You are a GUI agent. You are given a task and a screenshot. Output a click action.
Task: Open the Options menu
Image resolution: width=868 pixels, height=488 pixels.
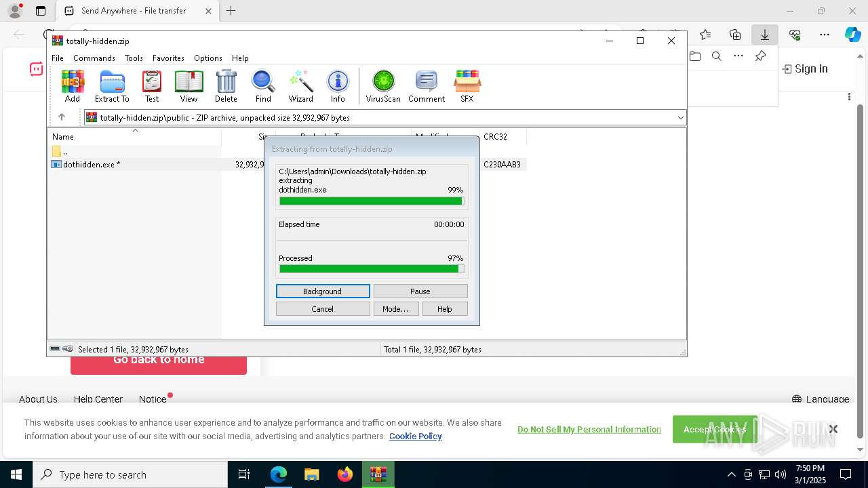[x=208, y=58]
